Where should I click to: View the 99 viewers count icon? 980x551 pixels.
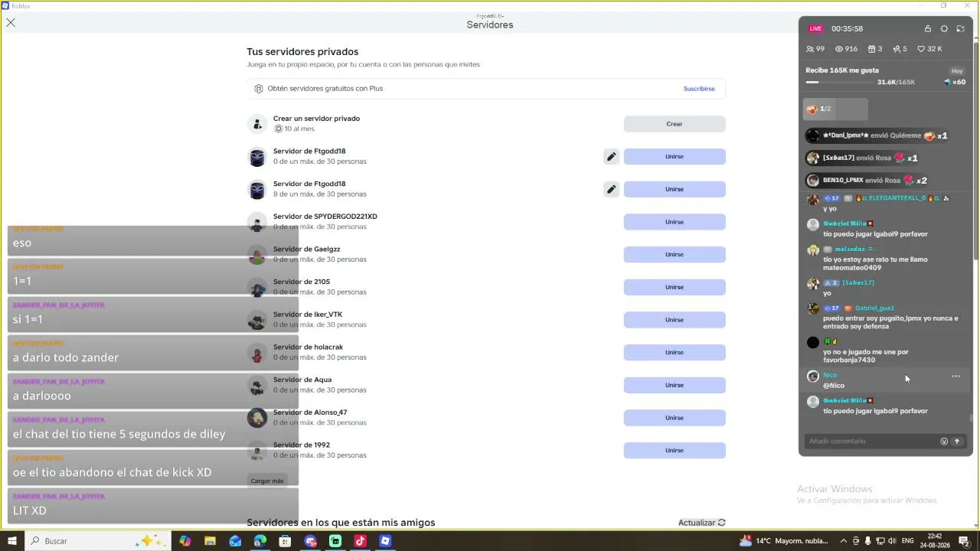click(x=810, y=49)
